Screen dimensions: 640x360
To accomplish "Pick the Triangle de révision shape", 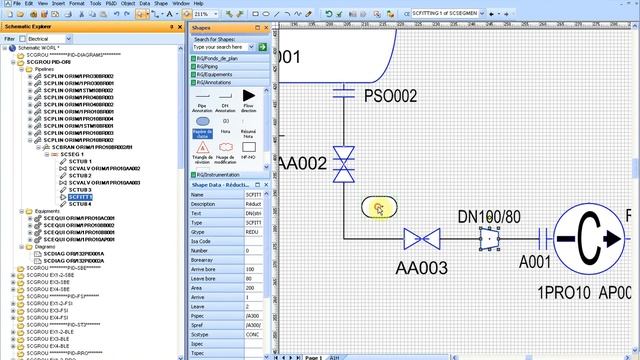I will 202,152.
